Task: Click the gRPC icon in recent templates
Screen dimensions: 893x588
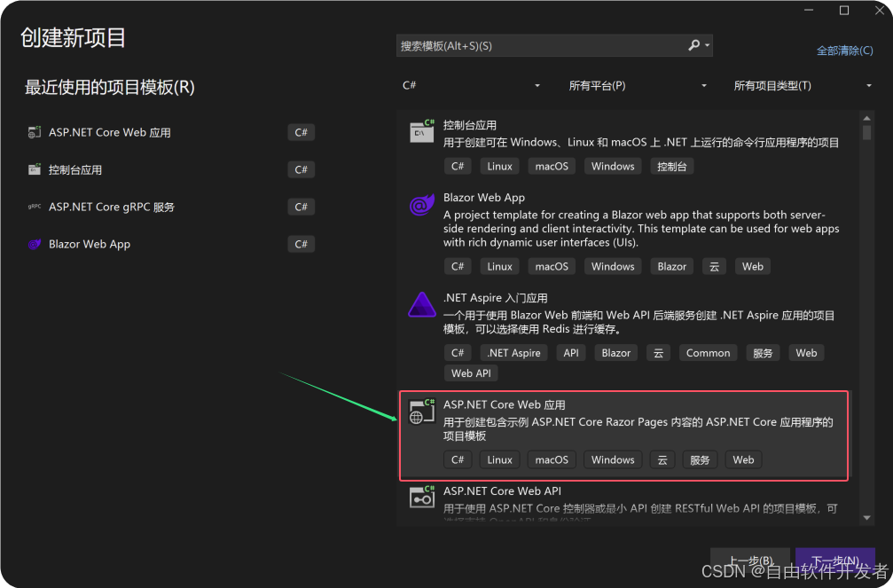Action: tap(35, 207)
